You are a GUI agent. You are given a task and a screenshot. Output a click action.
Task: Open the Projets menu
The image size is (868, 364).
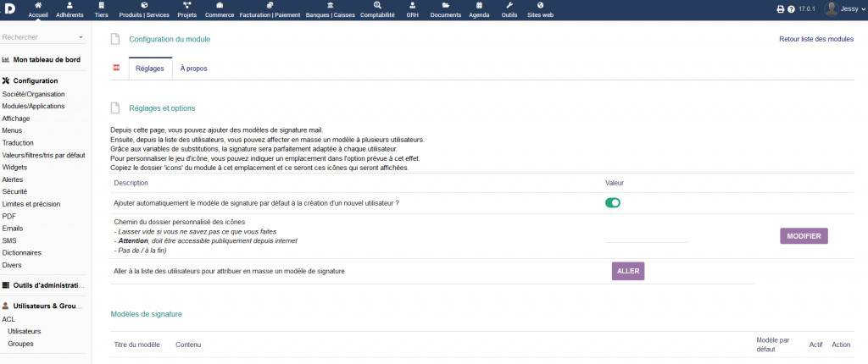click(187, 10)
